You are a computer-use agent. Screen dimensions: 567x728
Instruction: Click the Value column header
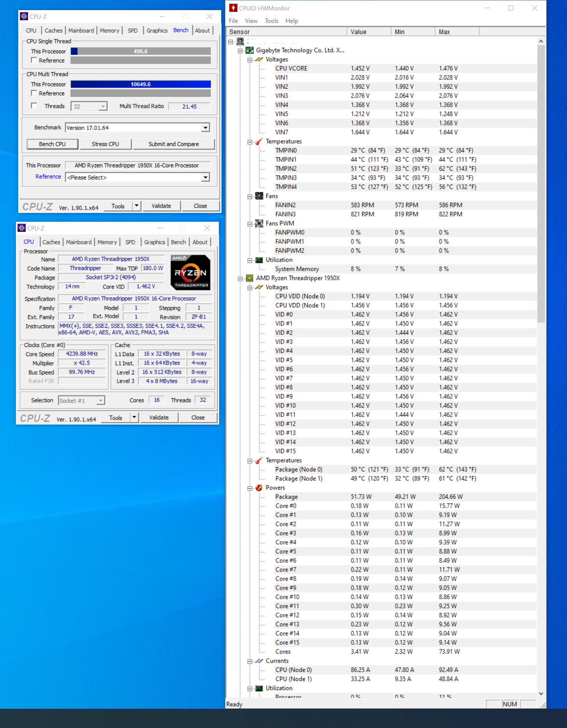point(369,32)
